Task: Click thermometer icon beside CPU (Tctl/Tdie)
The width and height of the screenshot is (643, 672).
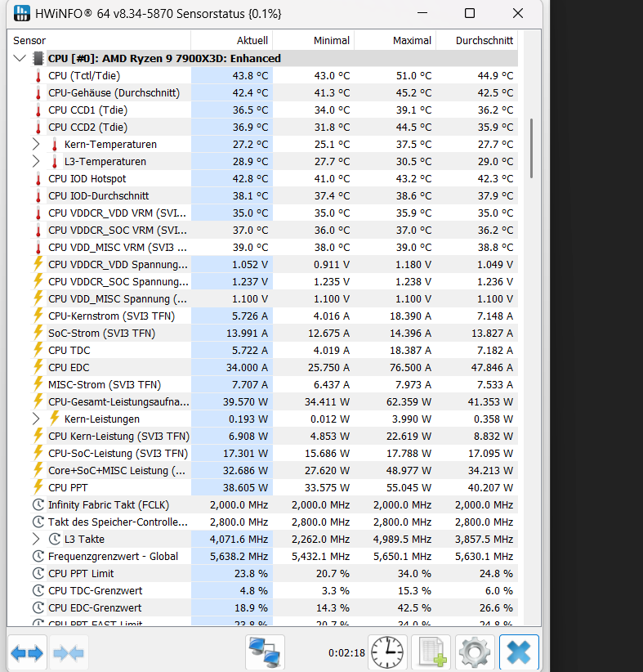Action: coord(38,76)
